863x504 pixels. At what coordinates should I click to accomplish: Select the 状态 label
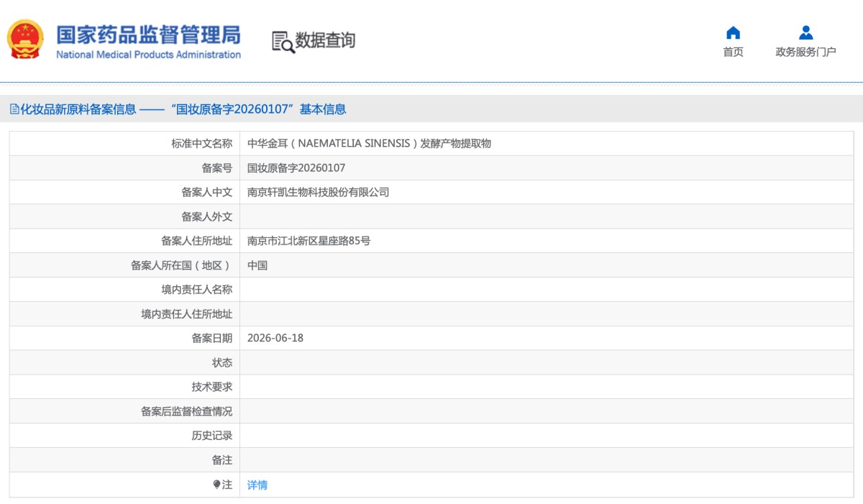(x=222, y=363)
